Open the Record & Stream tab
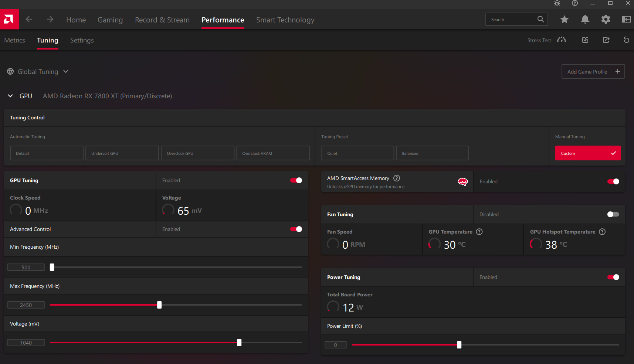This screenshot has height=364, width=634. [162, 20]
